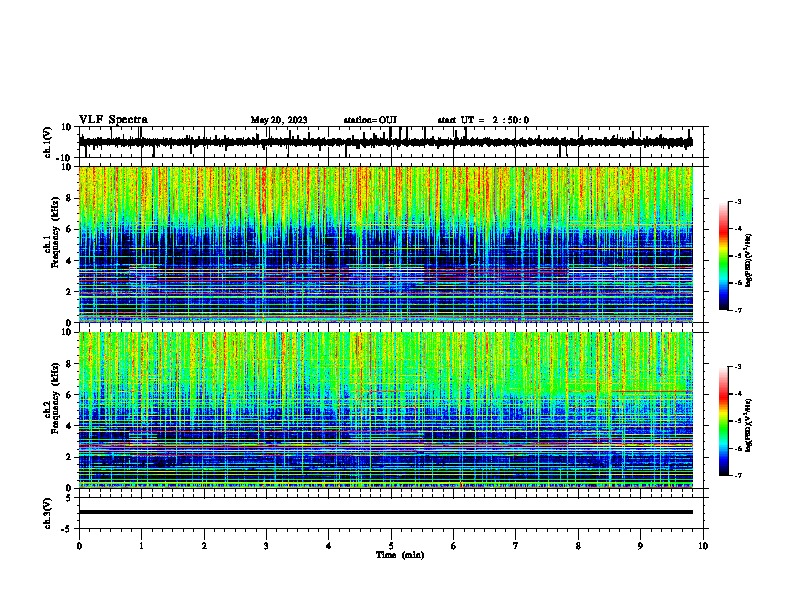Screen dimensions: 792x612
Task: Click the "-3" label on ch.2 color bar
Action: [738, 367]
